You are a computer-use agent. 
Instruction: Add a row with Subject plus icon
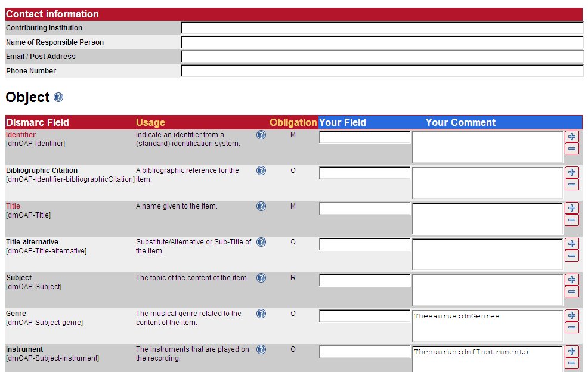point(572,280)
